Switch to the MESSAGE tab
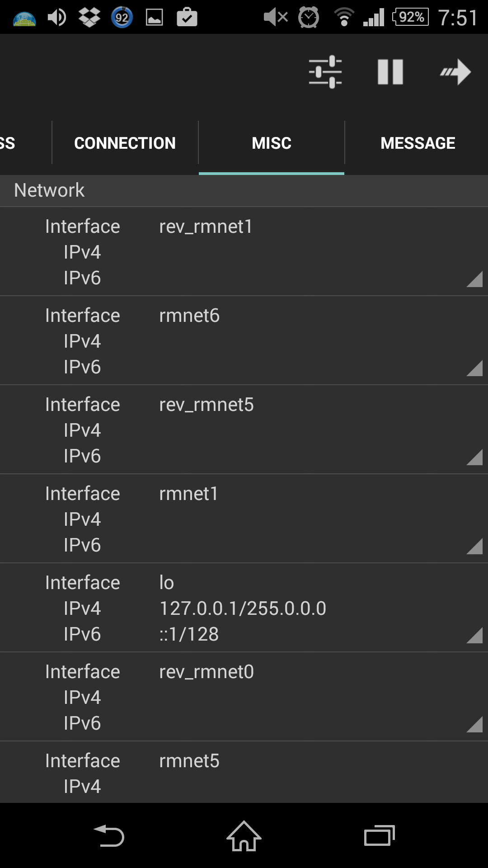This screenshot has height=868, width=488. click(x=418, y=143)
